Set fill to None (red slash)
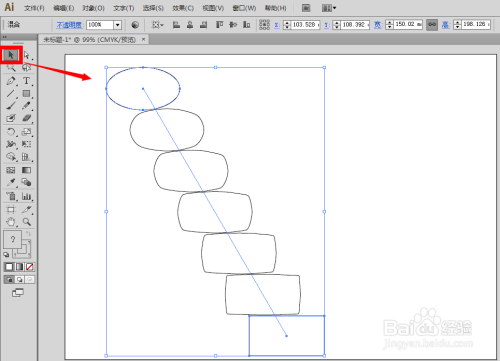 30,267
